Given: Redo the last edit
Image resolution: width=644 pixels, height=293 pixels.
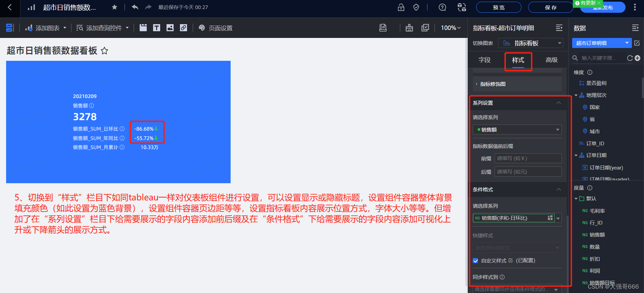Looking at the screenshot, I should coord(148,7).
